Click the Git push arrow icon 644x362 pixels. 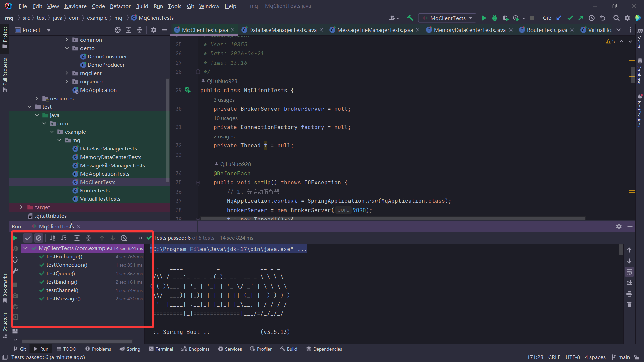[581, 18]
